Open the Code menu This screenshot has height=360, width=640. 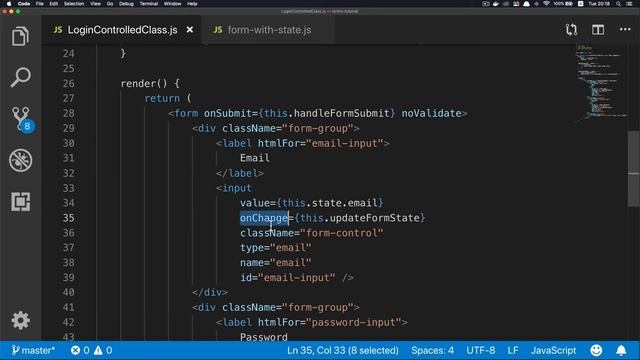(24, 4)
